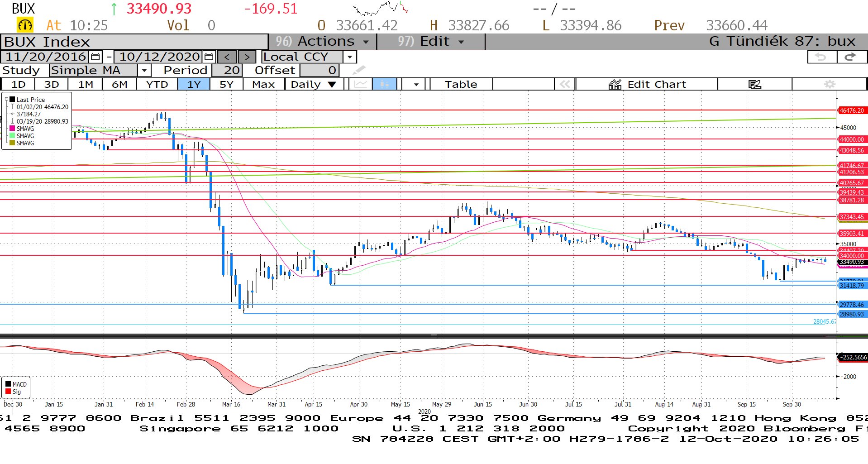Screen dimensions: 868x464
Task: Click the Offset value field 0
Action: [319, 70]
